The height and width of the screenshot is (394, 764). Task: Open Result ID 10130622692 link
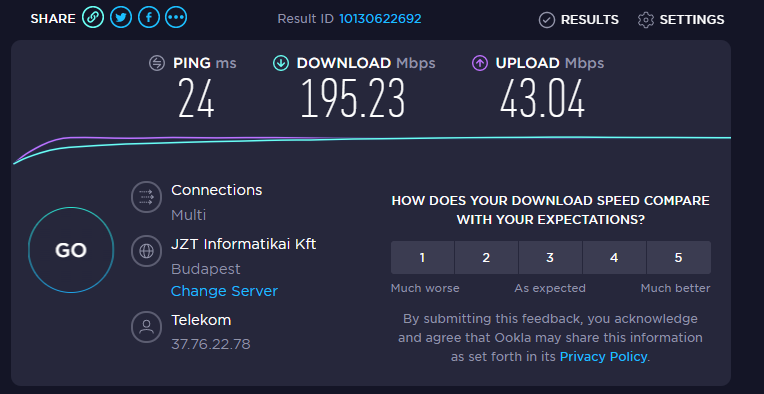coord(380,19)
